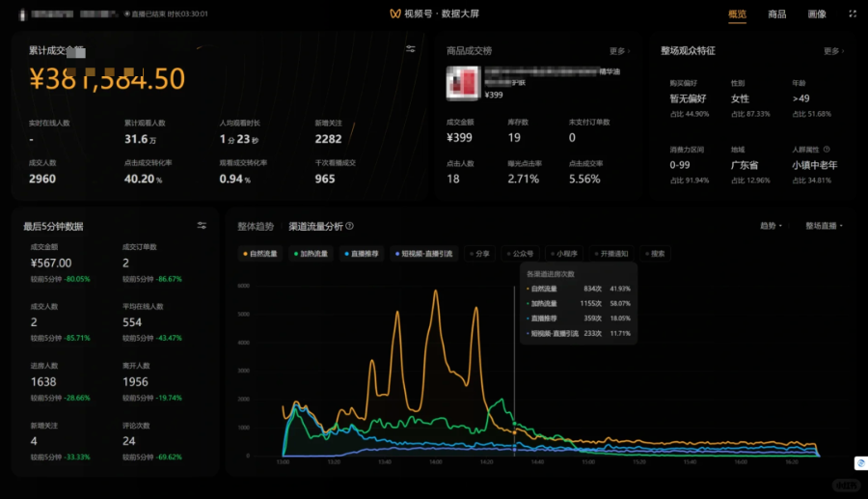Toggle the 自然流量 series in chart
Image resolution: width=868 pixels, height=499 pixels.
click(260, 254)
